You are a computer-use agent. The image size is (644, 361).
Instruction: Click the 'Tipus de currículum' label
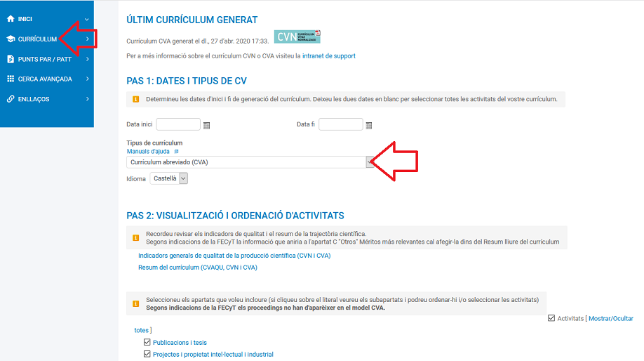(x=154, y=143)
